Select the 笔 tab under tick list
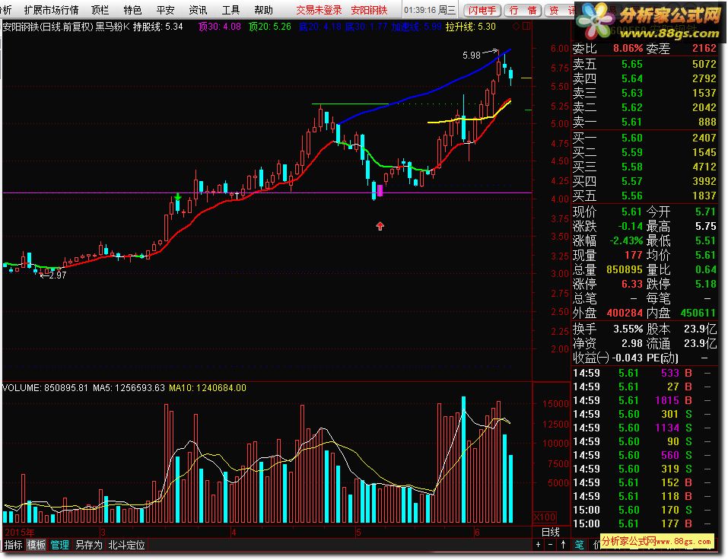Image resolution: width=728 pixels, height=560 pixels. pyautogui.click(x=580, y=545)
